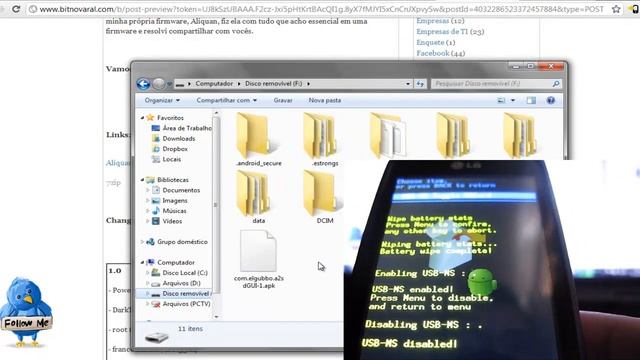Open Documentos library
Viewport: 640px width, 360px height.
181,190
